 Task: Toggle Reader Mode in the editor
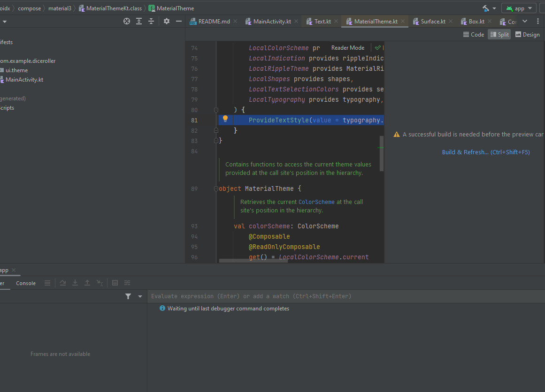click(348, 47)
